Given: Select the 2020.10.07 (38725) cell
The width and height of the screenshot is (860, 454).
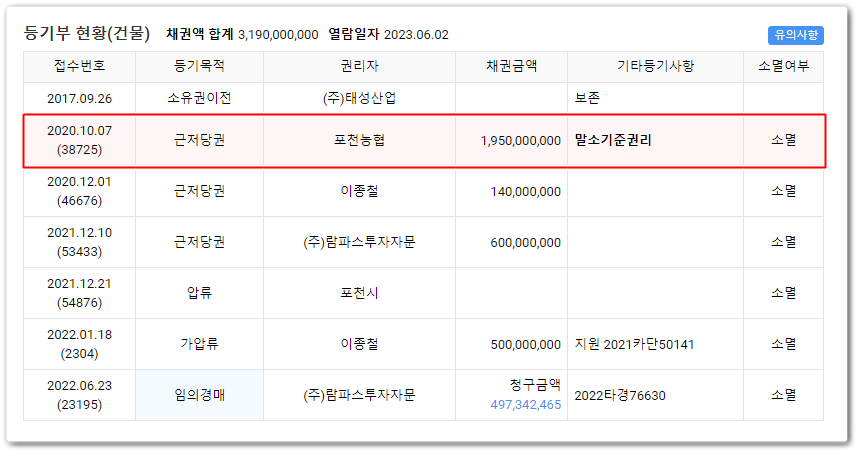Looking at the screenshot, I should (x=80, y=140).
